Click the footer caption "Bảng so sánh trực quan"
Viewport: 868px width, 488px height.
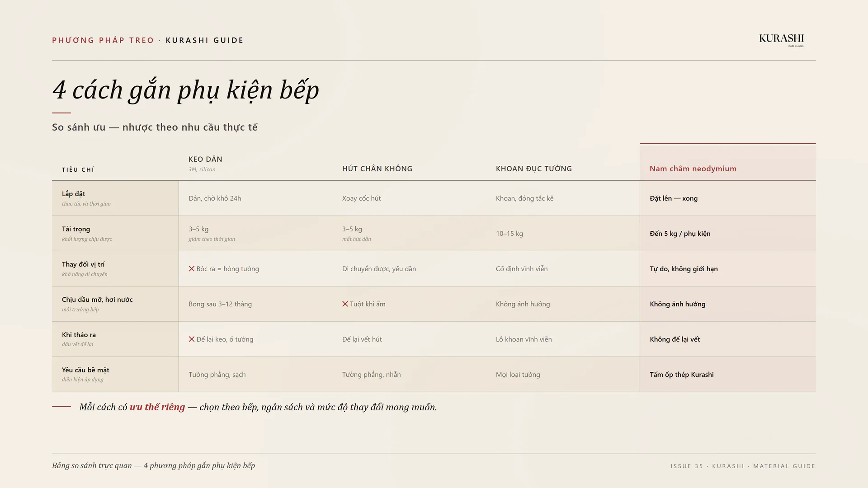[92, 466]
